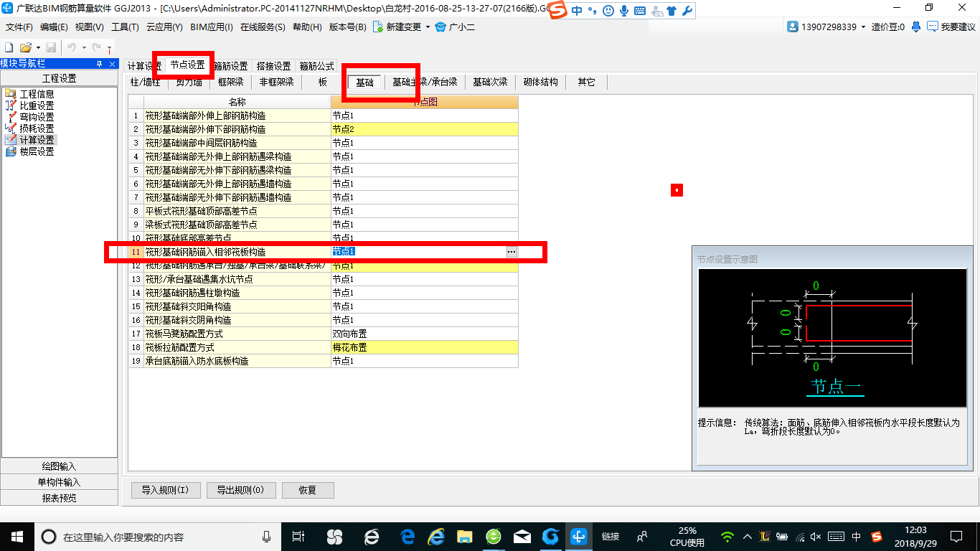980x551 pixels.
Task: Select the 砌体结构 sub-tab
Action: tap(541, 82)
